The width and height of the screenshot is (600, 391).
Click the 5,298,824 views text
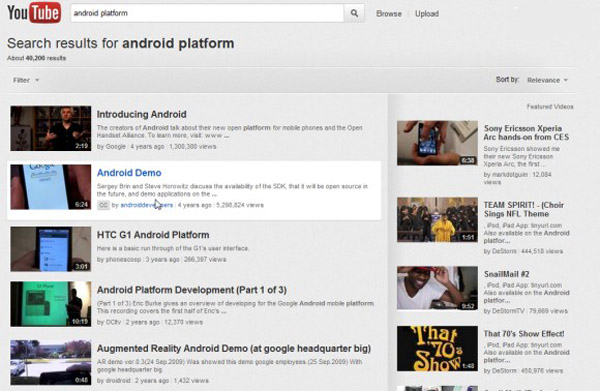(x=240, y=205)
